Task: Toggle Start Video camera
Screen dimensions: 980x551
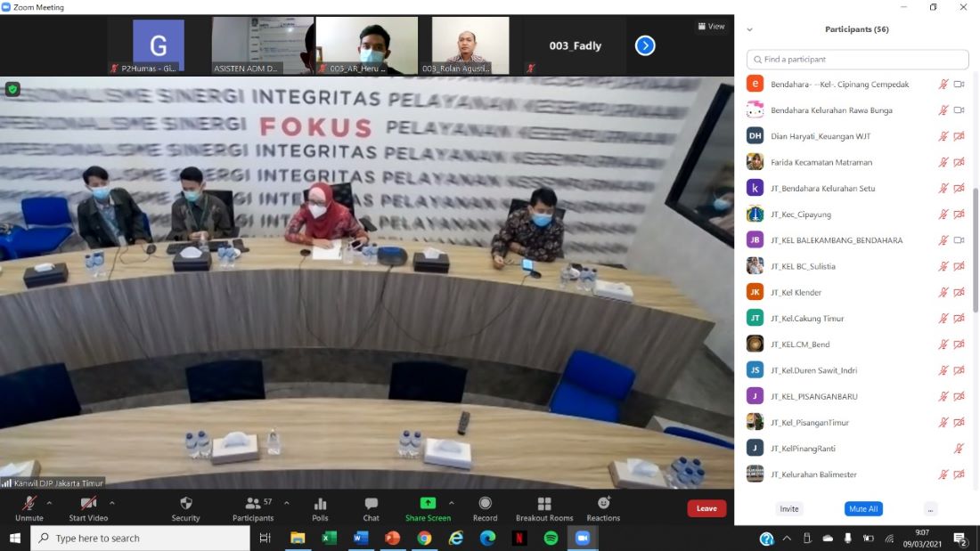Action: click(88, 504)
